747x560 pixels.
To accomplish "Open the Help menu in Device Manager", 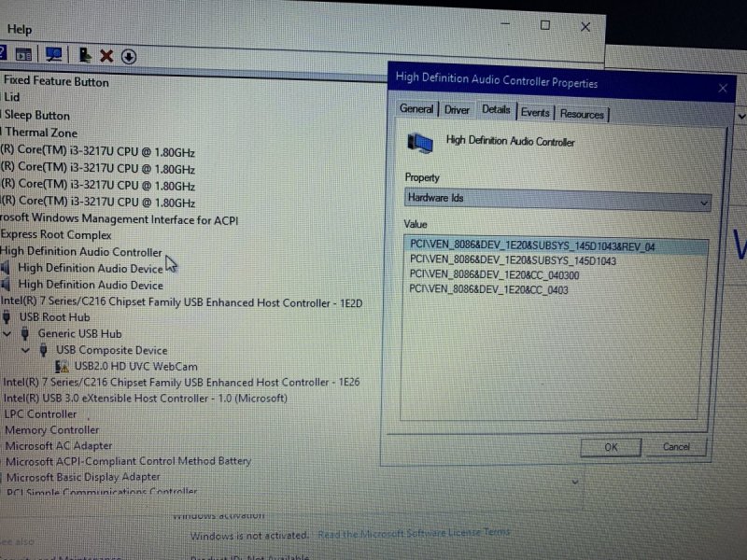I will tap(20, 30).
